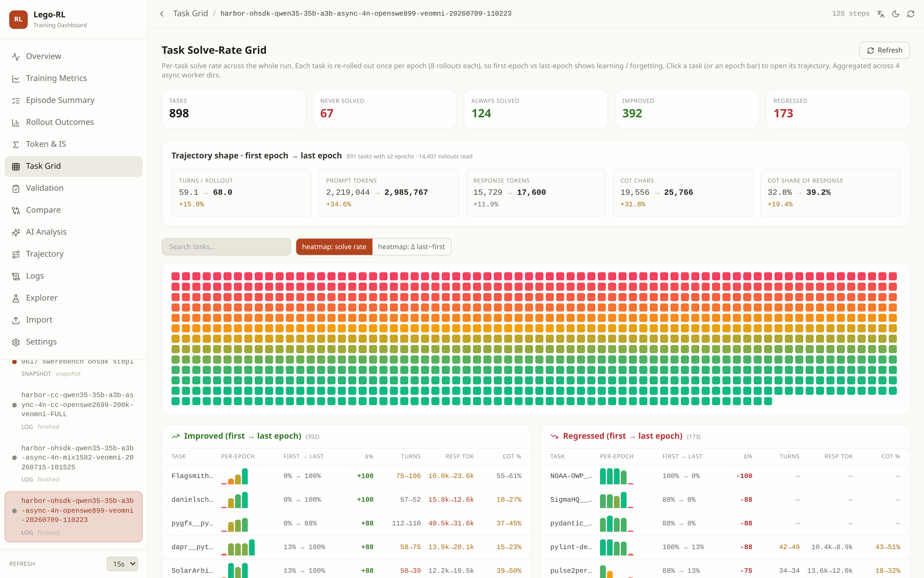Screen dimensions: 924x578
Task: Select heatmap: solve rate mode
Action: pos(334,247)
